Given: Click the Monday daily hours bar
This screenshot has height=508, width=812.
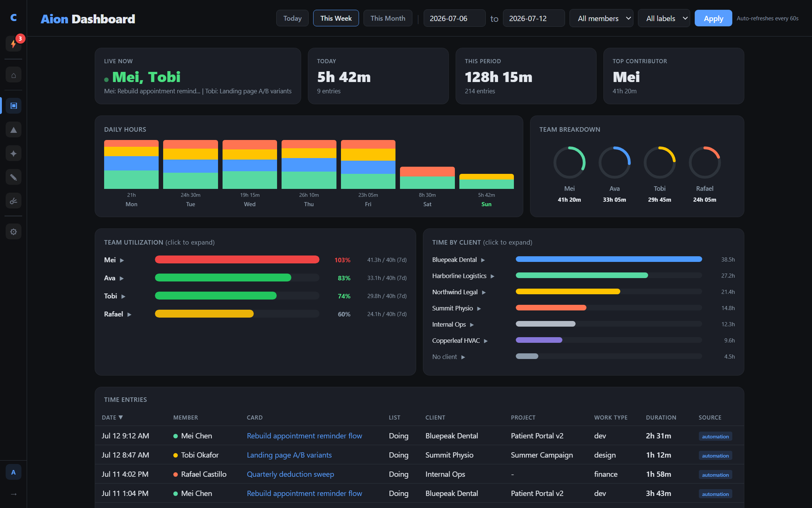Looking at the screenshot, I should [x=131, y=164].
